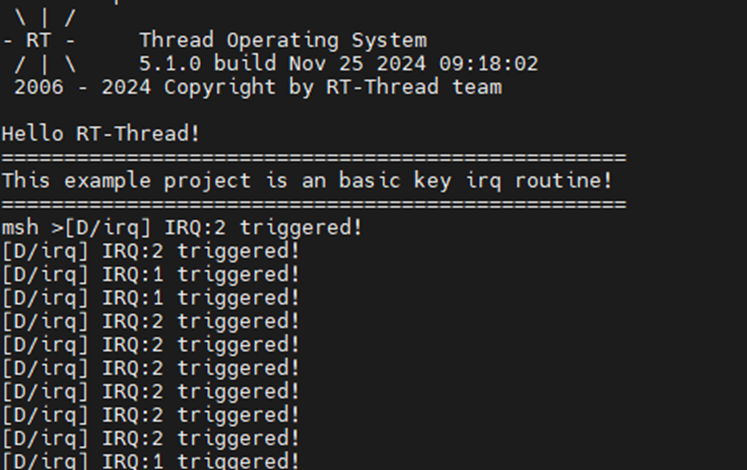Image resolution: width=747 pixels, height=470 pixels.
Task: Select the partially visible bottom IRQ:1 line
Action: pyautogui.click(x=151, y=461)
